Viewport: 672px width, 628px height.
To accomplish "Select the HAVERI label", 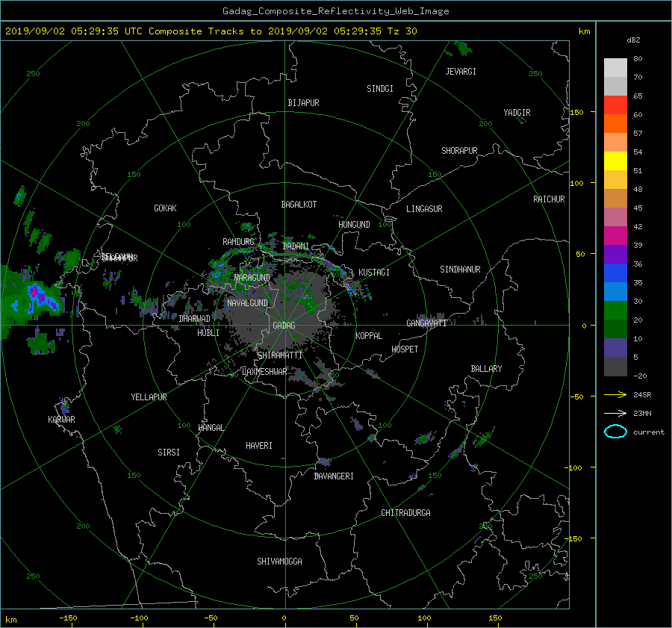I will (259, 446).
